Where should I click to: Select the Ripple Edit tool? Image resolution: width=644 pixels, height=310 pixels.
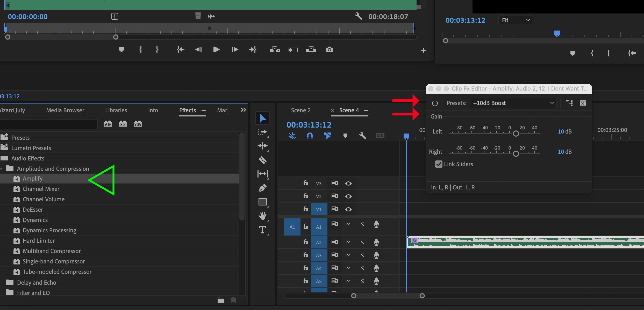click(263, 146)
